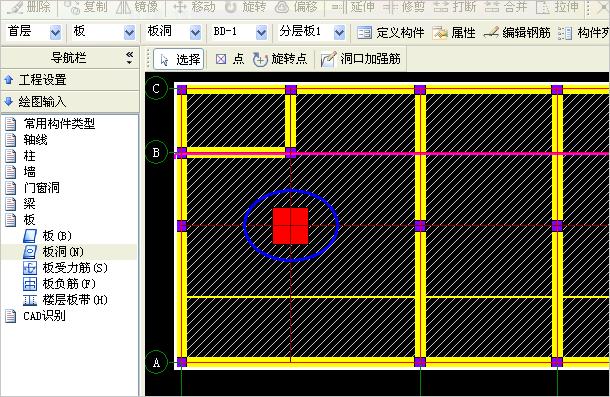Collapse the 导航栏 navigation panel
Image resolution: width=610 pixels, height=397 pixels.
[130, 58]
